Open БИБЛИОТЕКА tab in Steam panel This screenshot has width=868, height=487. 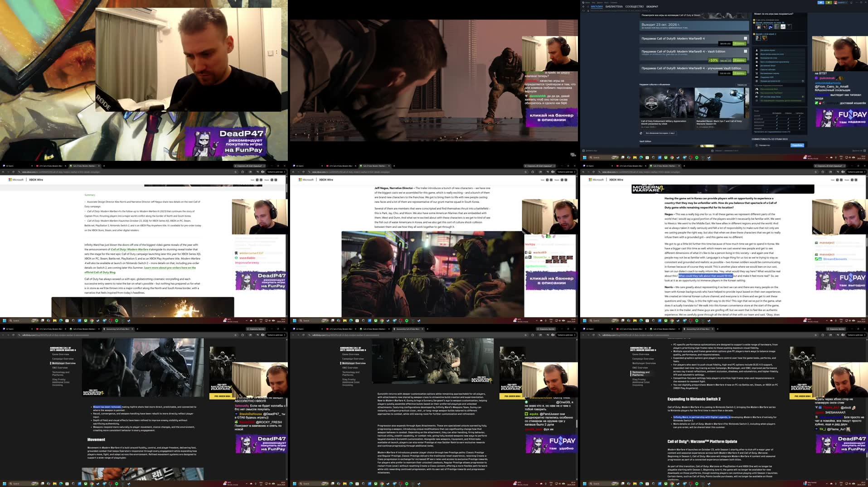(614, 7)
